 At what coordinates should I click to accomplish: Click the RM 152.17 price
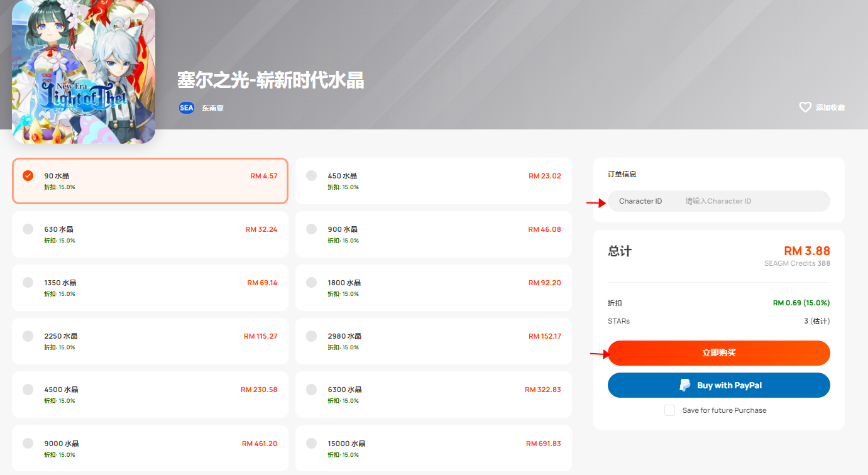(545, 336)
